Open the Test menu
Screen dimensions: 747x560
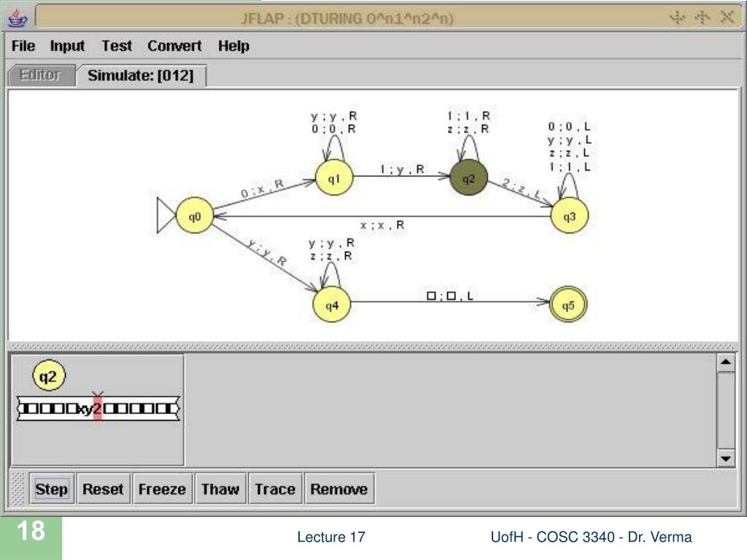117,46
